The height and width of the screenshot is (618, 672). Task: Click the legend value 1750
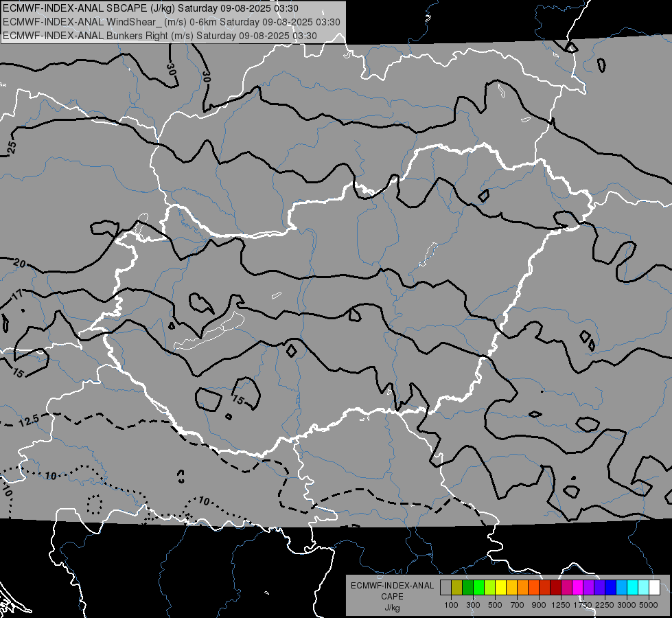[583, 605]
